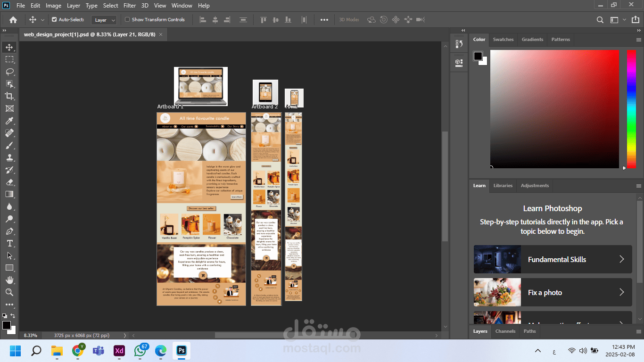The height and width of the screenshot is (362, 644).
Task: Toggle the Auto-Select checkbox
Action: [x=54, y=20]
